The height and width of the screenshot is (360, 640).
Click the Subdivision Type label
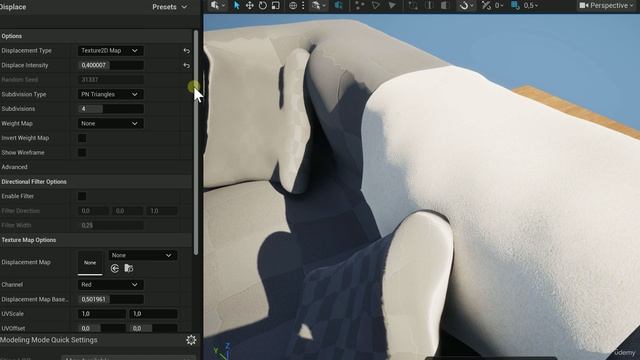[24, 94]
